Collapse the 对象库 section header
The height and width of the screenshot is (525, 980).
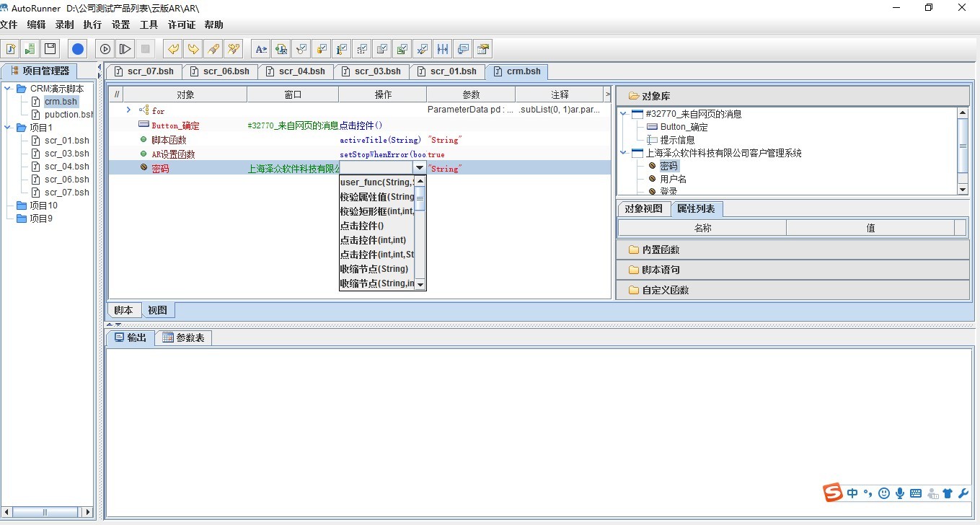[x=793, y=96]
